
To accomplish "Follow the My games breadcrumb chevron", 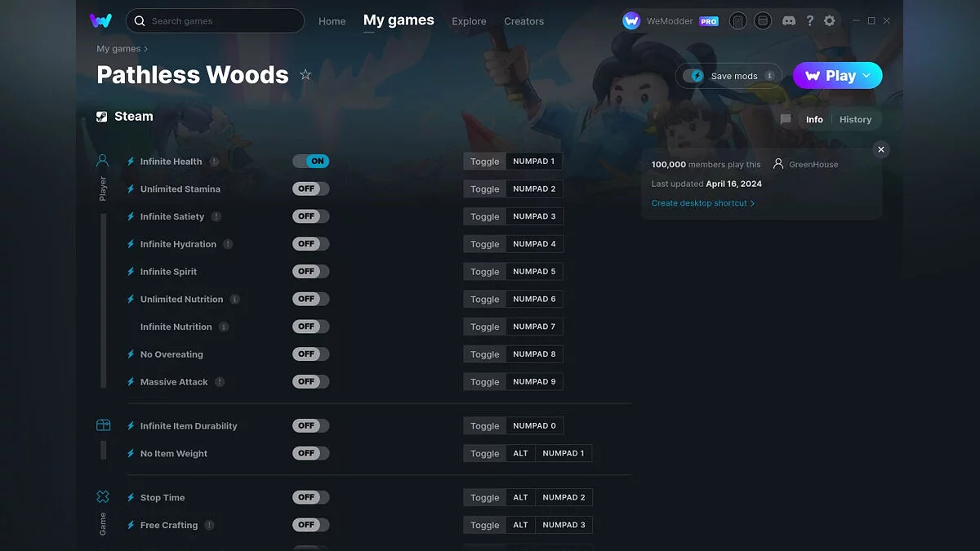I will click(x=146, y=49).
